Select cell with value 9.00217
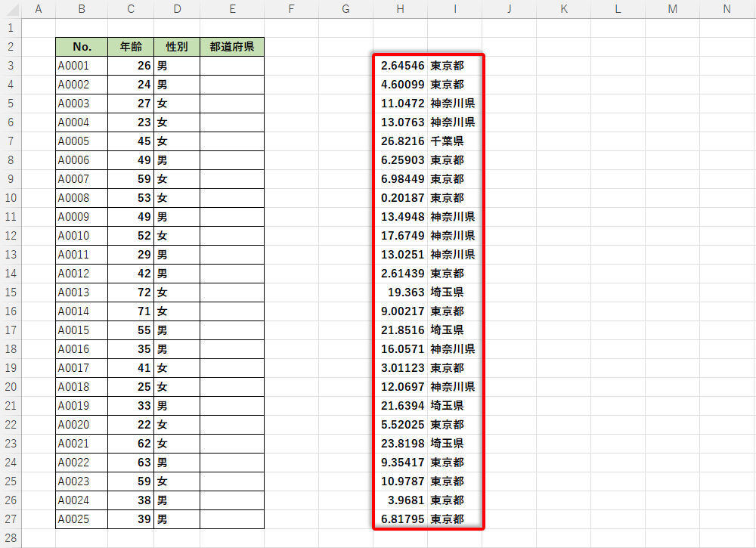The image size is (756, 548). coord(400,311)
